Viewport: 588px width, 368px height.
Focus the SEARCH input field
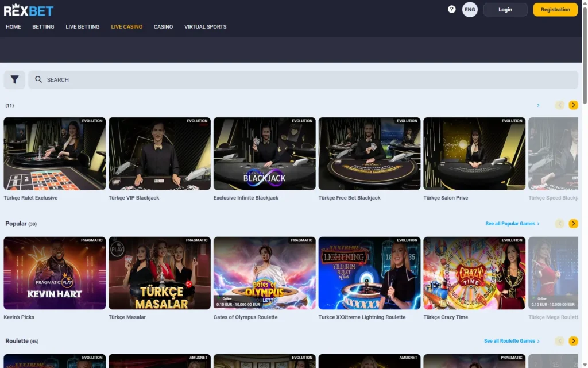pyautogui.click(x=303, y=79)
